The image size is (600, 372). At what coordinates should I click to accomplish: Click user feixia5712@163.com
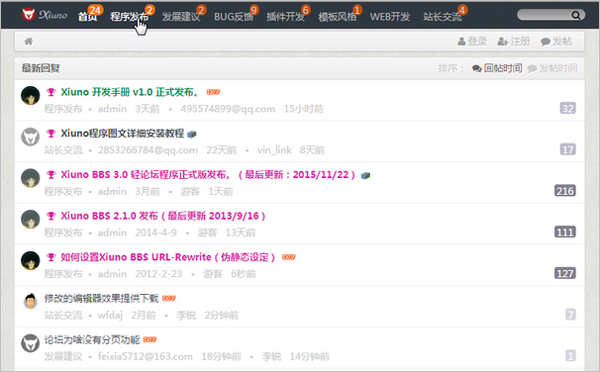(145, 357)
